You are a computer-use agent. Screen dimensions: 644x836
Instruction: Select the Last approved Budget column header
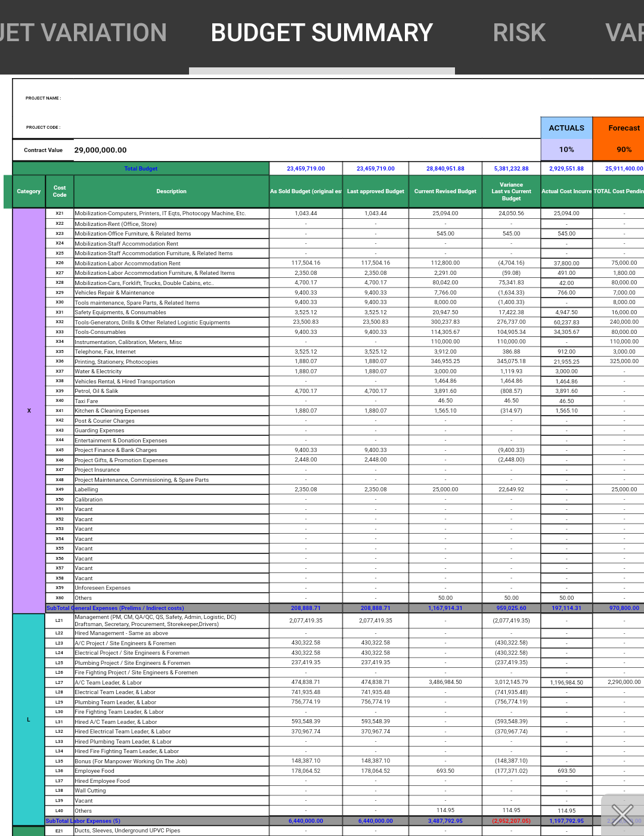point(376,191)
